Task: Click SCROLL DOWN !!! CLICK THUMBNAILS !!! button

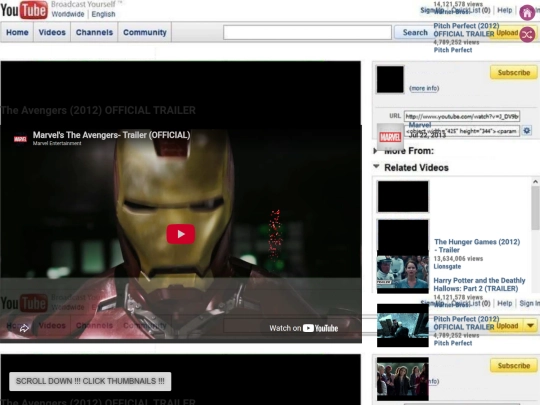Action: point(90,381)
